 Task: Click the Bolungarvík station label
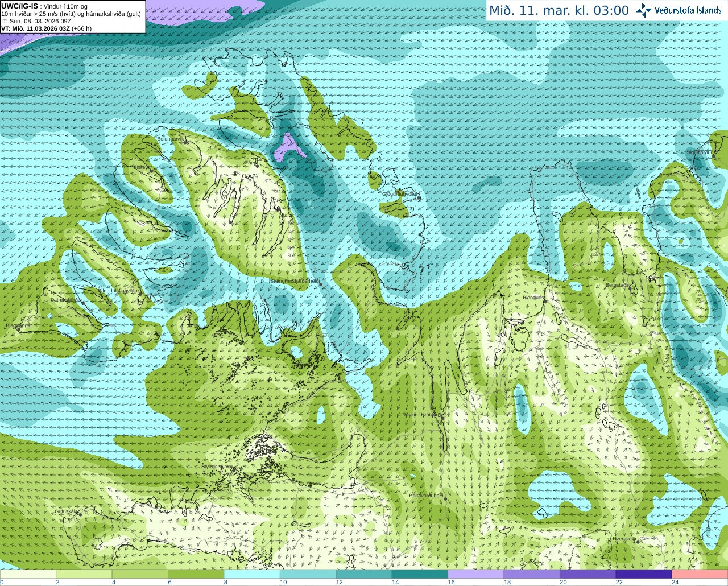coord(169,139)
